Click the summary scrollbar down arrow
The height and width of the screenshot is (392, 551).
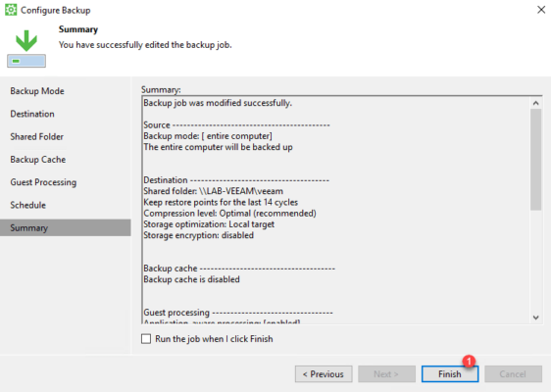pyautogui.click(x=536, y=318)
